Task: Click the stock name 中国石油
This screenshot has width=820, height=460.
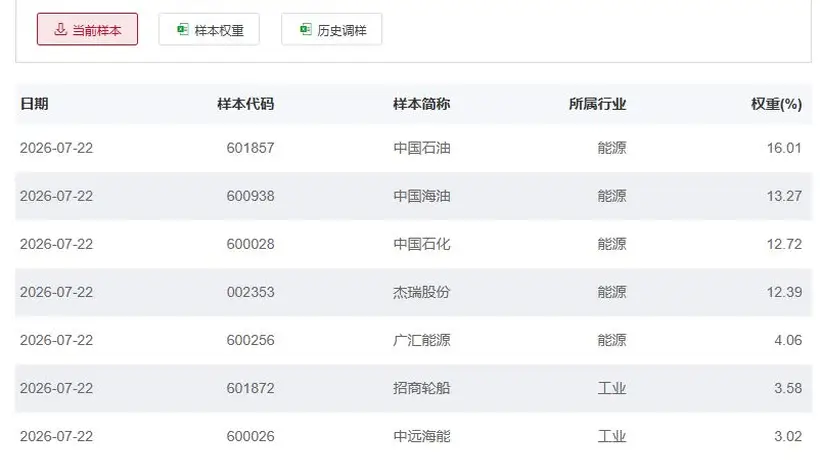Action: coord(422,148)
